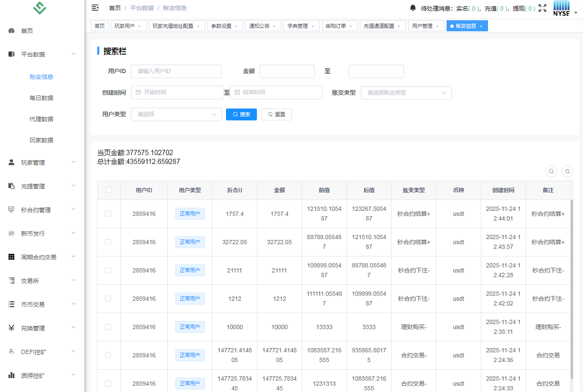583x392 pixels.
Task: Close the 玩家用户 tab
Action: (x=139, y=26)
